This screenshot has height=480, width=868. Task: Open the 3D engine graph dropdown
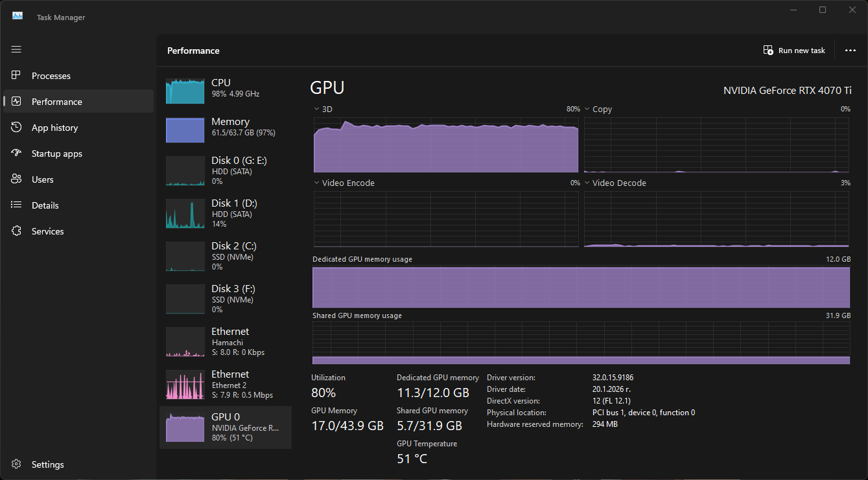tap(316, 109)
